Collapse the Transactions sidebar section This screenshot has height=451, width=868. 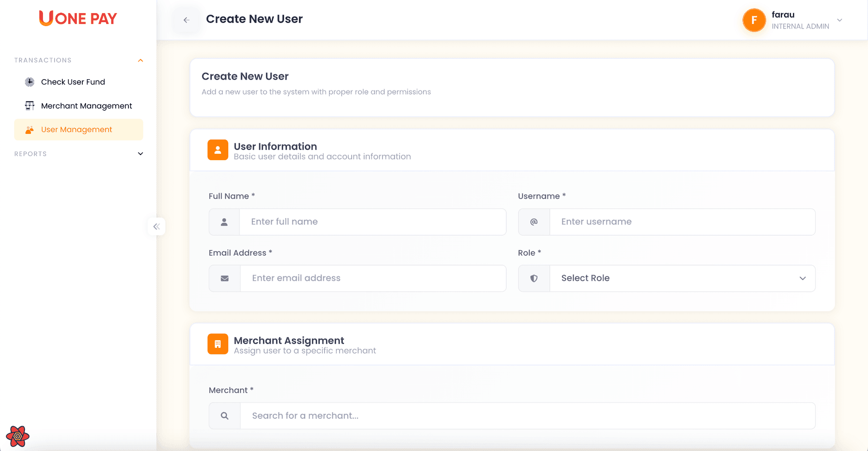click(x=141, y=61)
